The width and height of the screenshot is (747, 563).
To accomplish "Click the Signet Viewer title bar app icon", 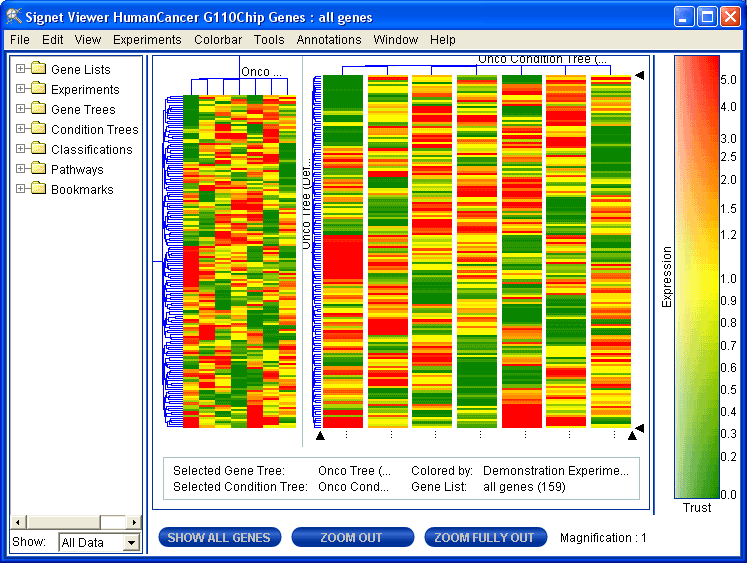I will 14,16.
